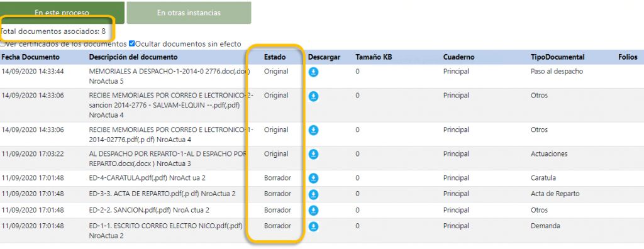This screenshot has width=644, height=249.
Task: Click the Cuaderno column header
Action: tap(458, 57)
